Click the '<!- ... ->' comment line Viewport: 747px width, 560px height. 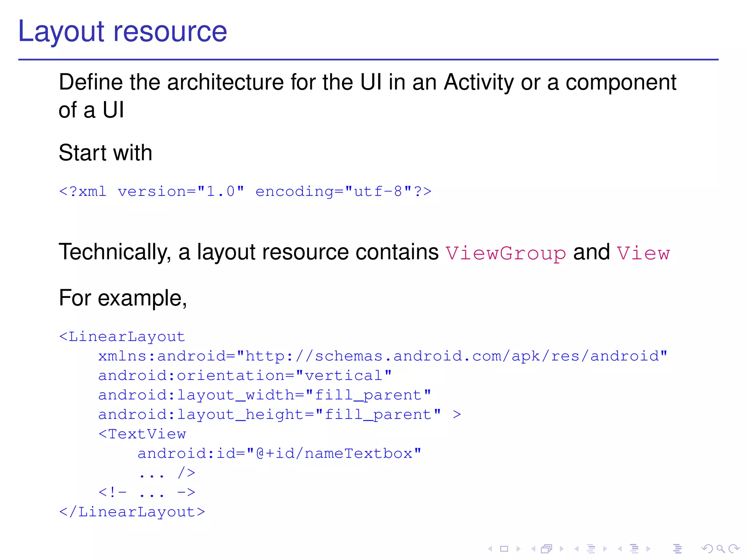click(147, 493)
